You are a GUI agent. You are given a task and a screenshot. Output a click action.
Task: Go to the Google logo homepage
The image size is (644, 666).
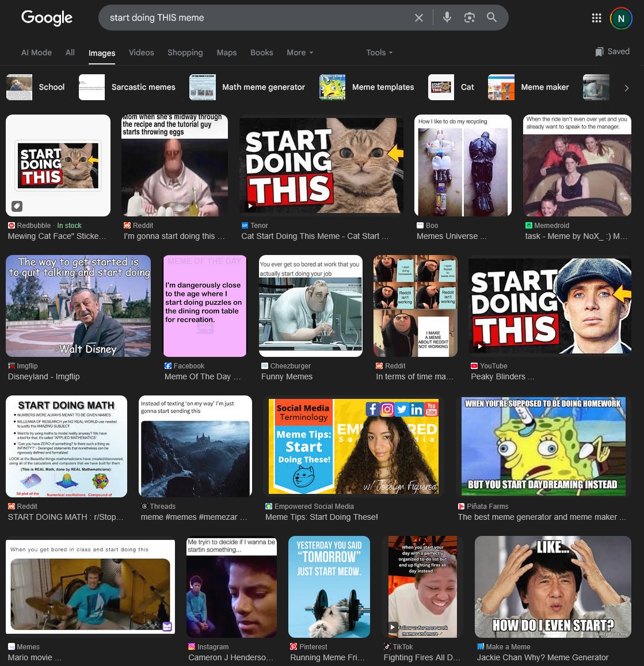(47, 17)
